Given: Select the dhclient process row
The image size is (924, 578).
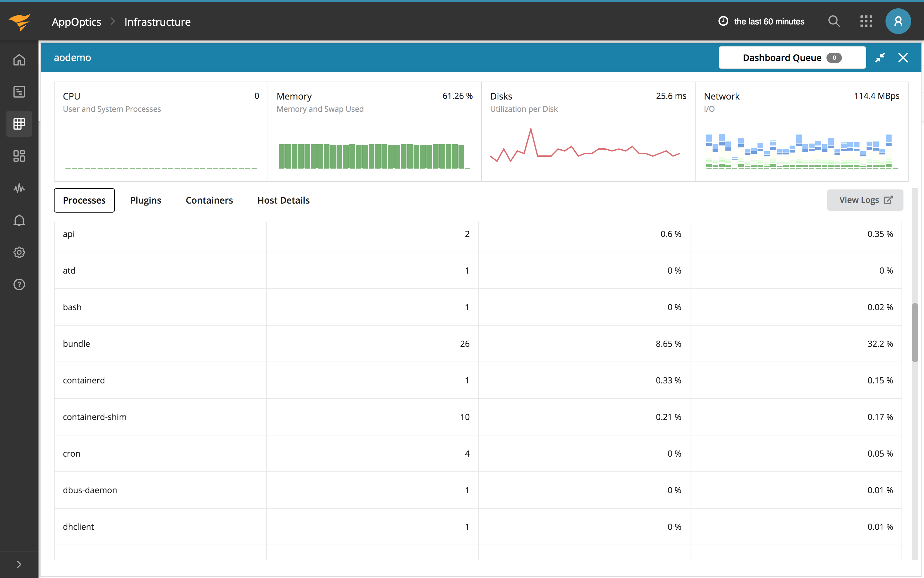Looking at the screenshot, I should [478, 527].
